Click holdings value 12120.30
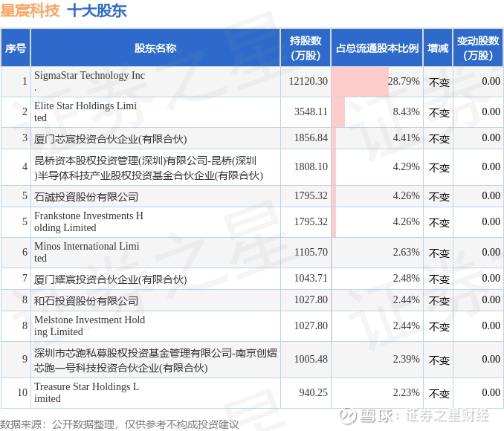 308,81
